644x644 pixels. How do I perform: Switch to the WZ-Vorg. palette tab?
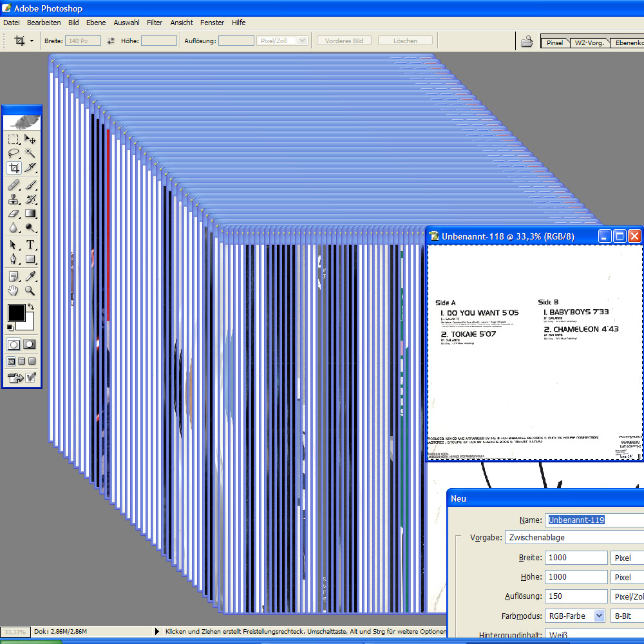pyautogui.click(x=589, y=43)
